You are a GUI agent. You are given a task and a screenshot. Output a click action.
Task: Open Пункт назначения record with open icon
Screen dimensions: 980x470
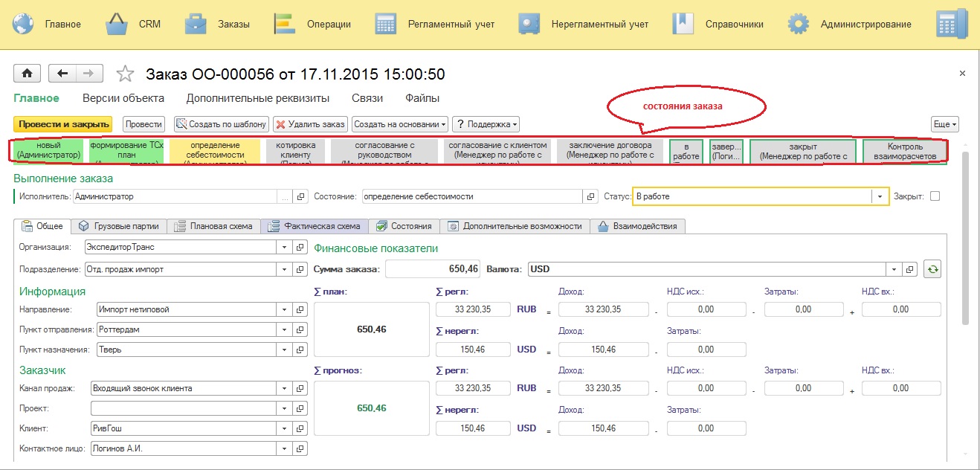[301, 350]
